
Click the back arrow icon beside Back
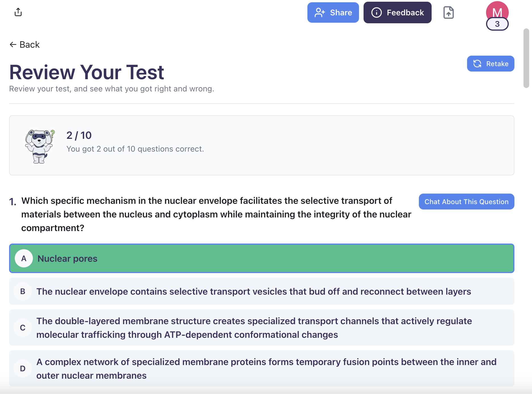tap(12, 44)
